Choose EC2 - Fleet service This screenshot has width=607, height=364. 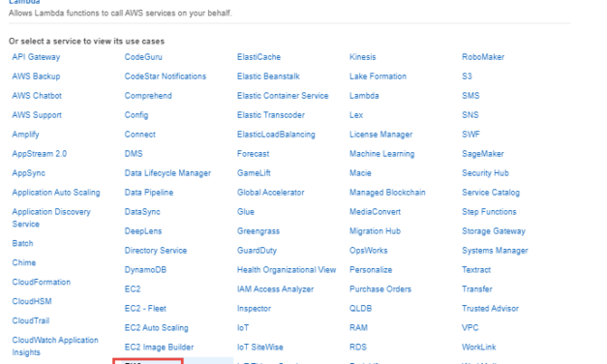(145, 309)
